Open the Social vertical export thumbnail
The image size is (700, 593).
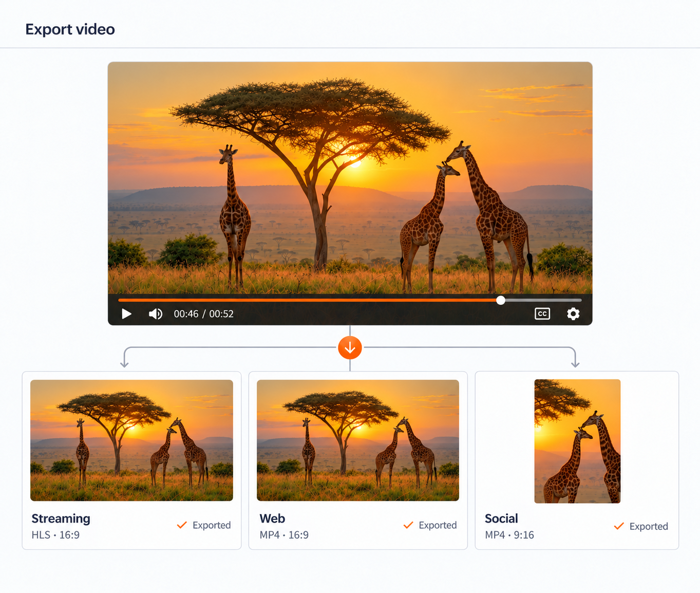click(577, 441)
